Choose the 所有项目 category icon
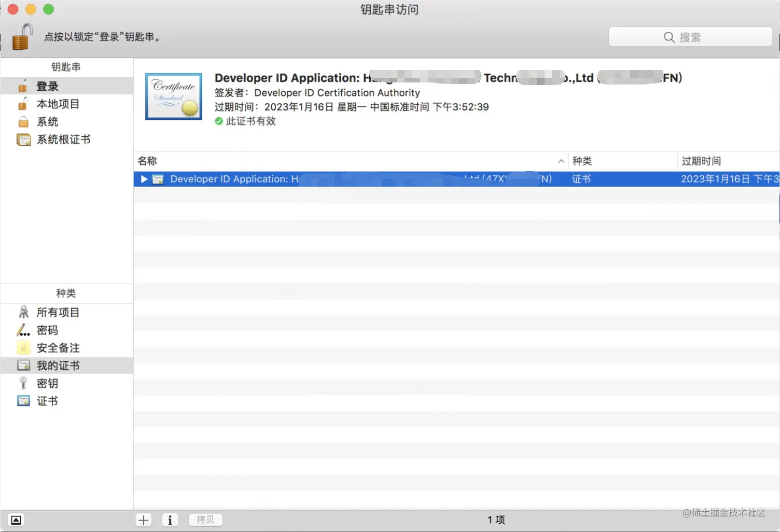The width and height of the screenshot is (780, 532). (24, 312)
